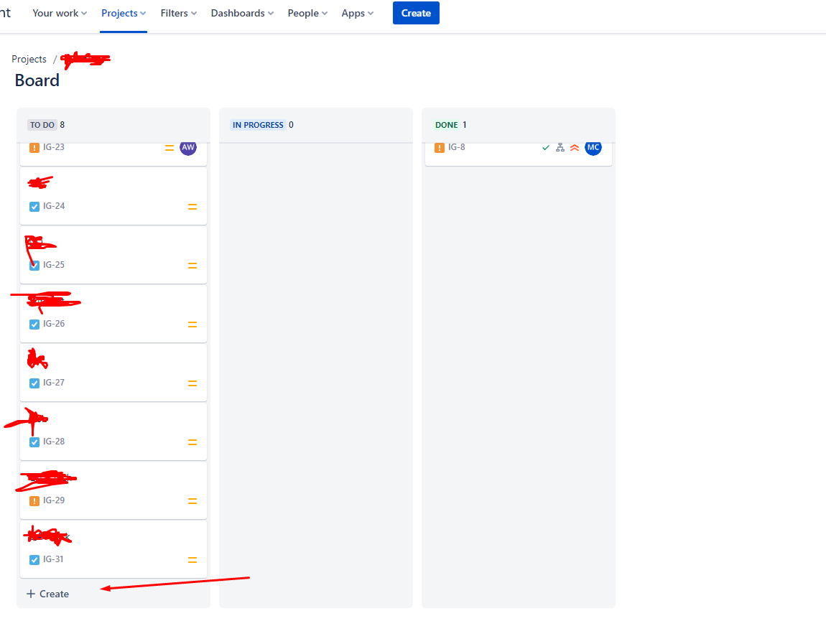Click the IN PROGRESS column header label
The width and height of the screenshot is (826, 644).
pyautogui.click(x=258, y=125)
